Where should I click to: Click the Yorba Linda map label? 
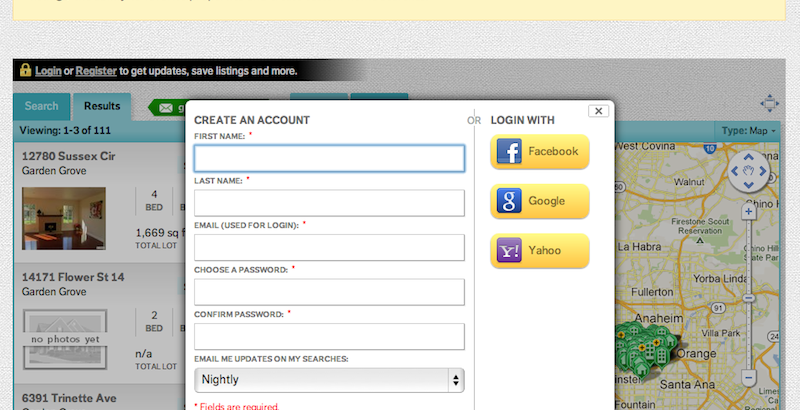(x=720, y=279)
